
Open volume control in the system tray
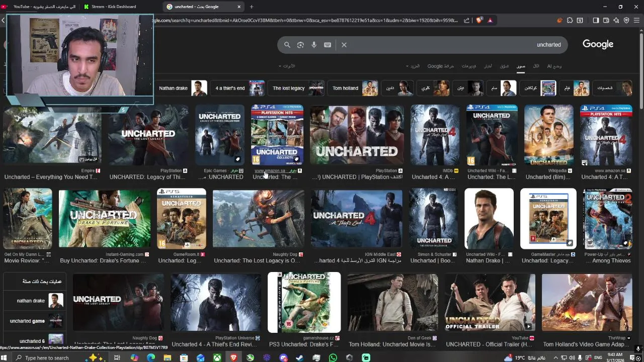click(x=571, y=357)
